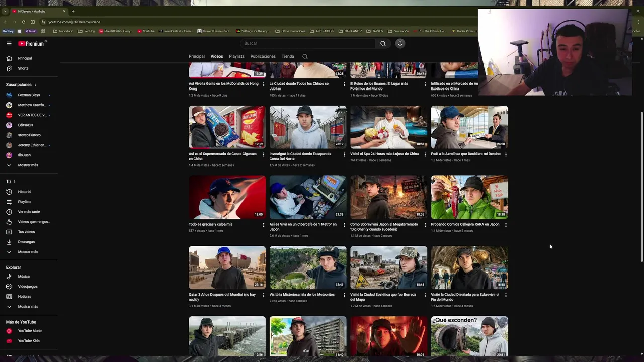Open browser tab search dropdown
Viewport: 644px width, 362px height.
point(5,11)
